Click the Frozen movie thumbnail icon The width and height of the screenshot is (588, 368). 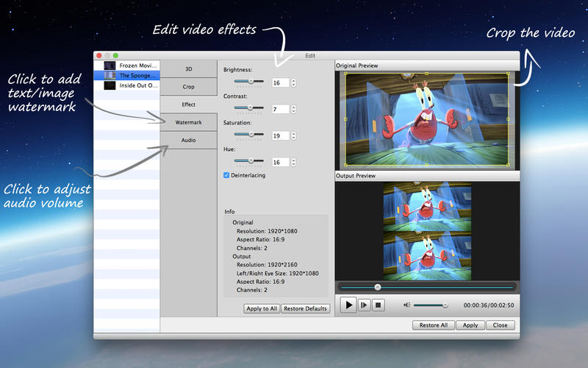(110, 66)
